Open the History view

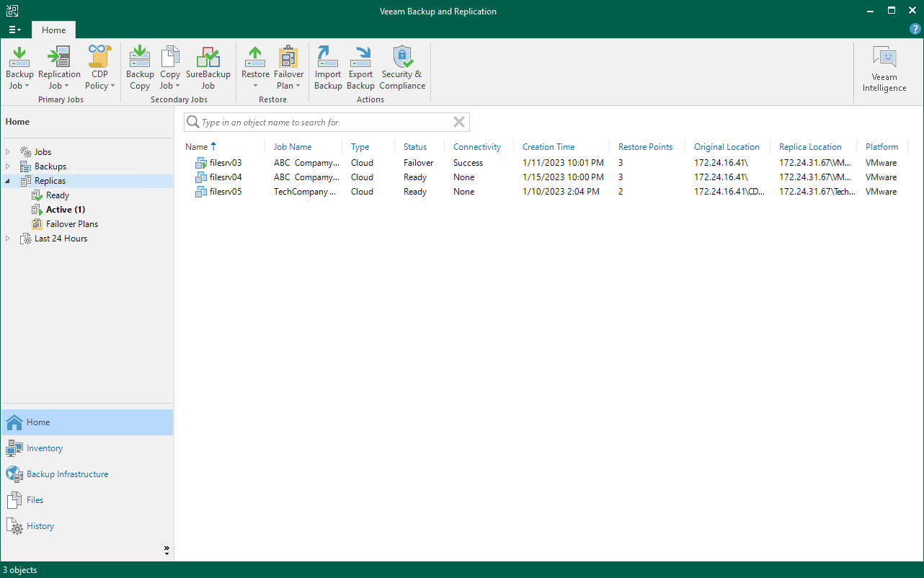pyautogui.click(x=40, y=526)
